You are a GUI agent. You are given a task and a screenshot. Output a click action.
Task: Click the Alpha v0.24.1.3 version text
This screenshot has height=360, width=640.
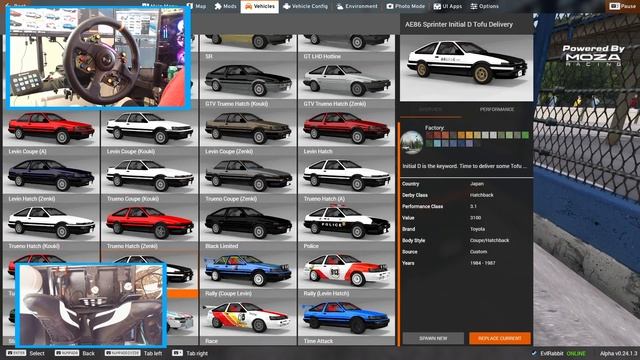point(618,353)
